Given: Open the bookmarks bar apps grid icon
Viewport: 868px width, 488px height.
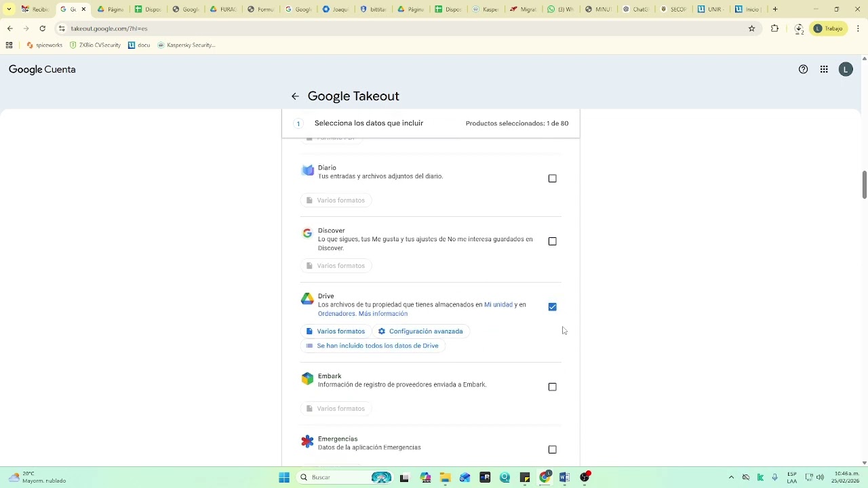Looking at the screenshot, I should point(9,45).
